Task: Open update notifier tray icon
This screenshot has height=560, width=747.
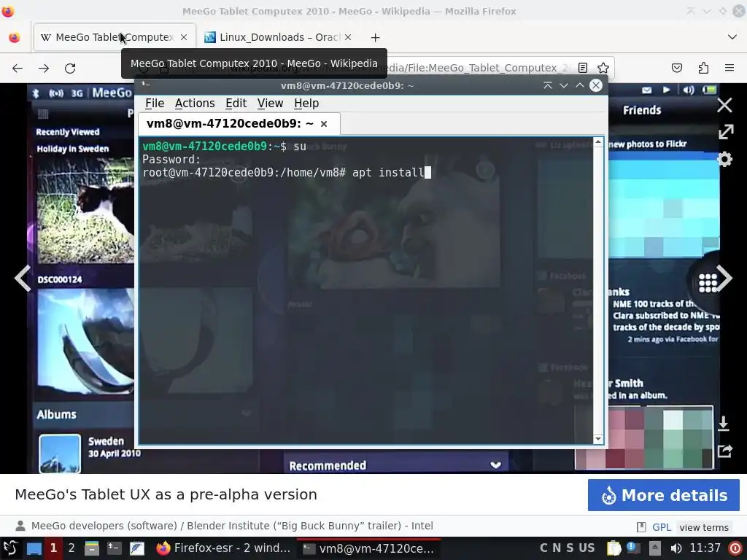Action: 634,548
